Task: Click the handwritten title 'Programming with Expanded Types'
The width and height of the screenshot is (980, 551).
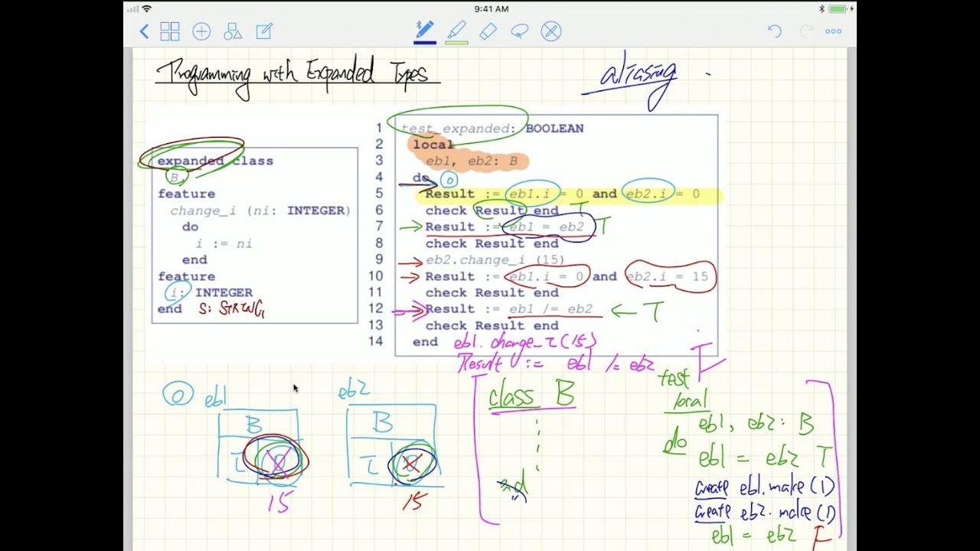Action: click(297, 77)
